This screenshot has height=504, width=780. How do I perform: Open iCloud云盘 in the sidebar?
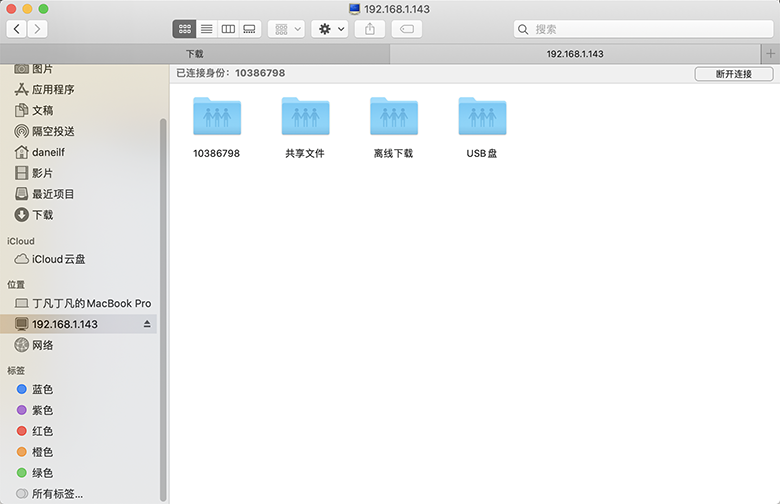pos(58,259)
